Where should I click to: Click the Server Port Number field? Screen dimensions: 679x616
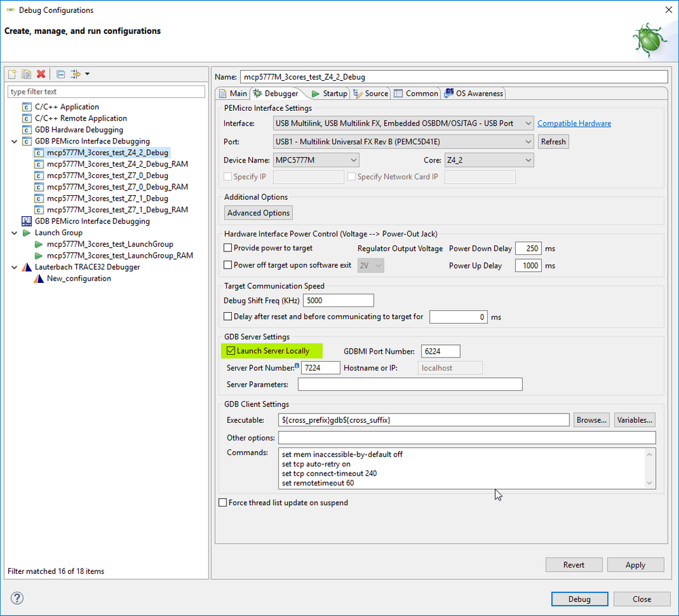pos(320,368)
